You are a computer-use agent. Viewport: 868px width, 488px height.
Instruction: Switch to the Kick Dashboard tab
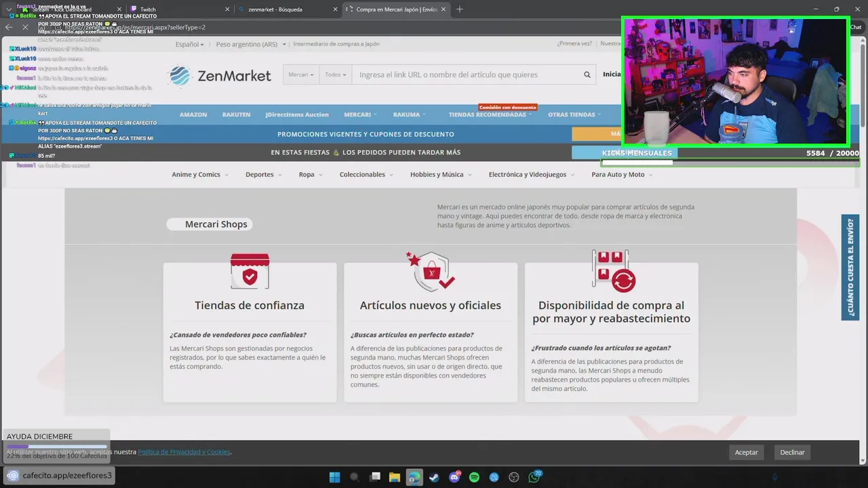[x=71, y=9]
